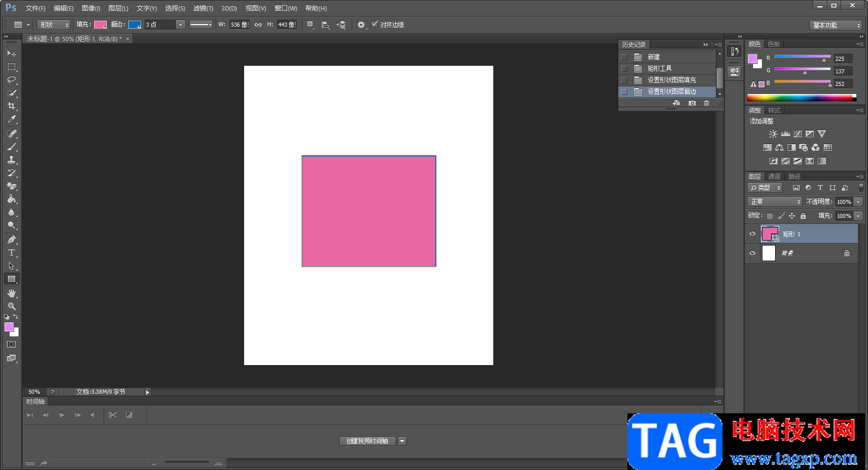Image resolution: width=868 pixels, height=470 pixels.
Task: Select the Eyedropper tool
Action: coord(12,119)
